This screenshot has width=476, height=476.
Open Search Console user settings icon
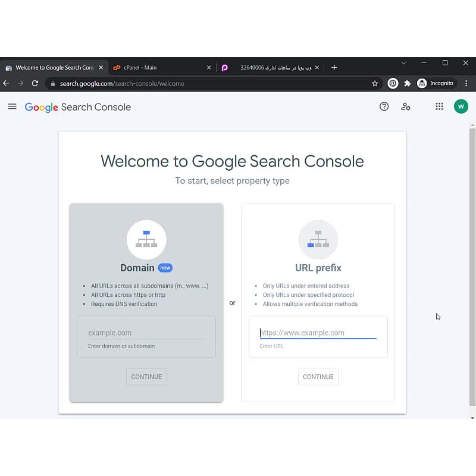[x=406, y=107]
